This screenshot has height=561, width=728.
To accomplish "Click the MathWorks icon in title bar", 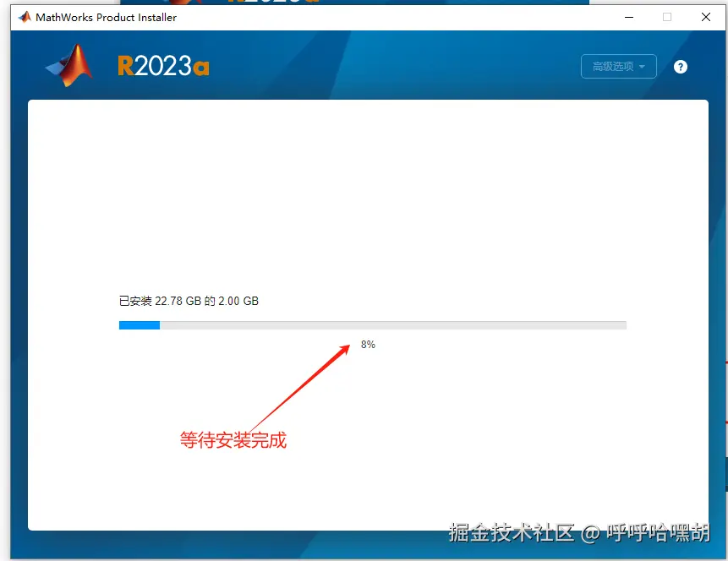I will (x=25, y=17).
